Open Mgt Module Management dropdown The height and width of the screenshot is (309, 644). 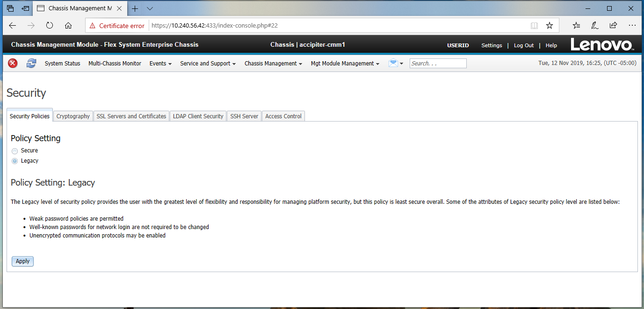tap(345, 64)
